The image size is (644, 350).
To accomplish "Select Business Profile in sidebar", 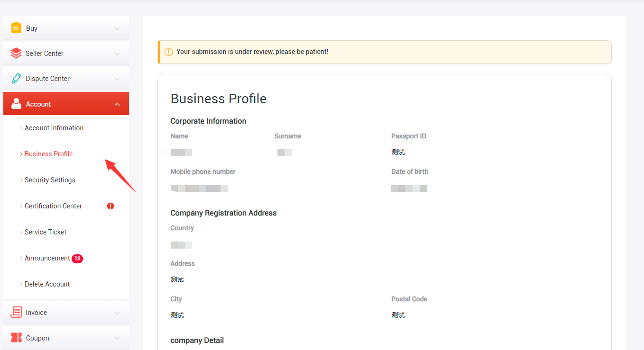I will click(x=48, y=154).
